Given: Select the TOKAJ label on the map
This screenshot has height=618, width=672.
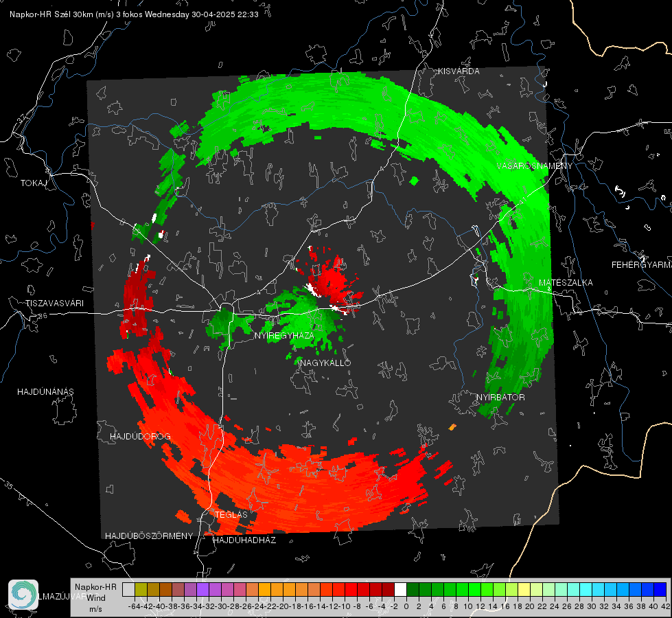Looking at the screenshot, I should click(34, 183).
